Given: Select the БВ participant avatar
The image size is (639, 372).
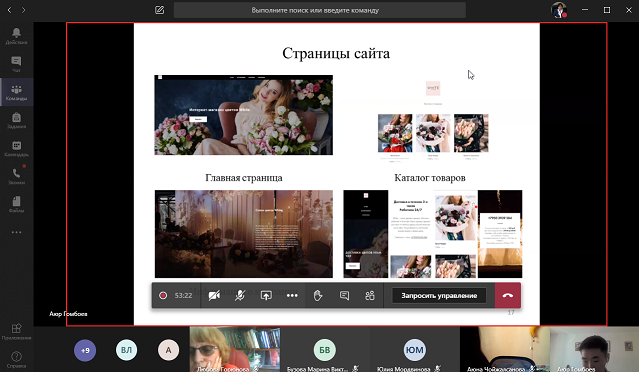Looking at the screenshot, I should point(324,350).
